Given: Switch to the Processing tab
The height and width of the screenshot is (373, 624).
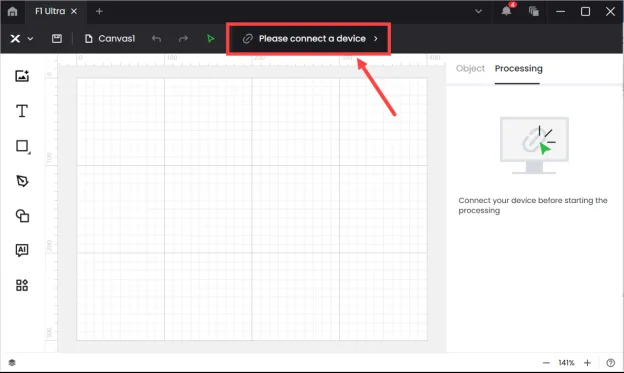Looking at the screenshot, I should point(518,68).
